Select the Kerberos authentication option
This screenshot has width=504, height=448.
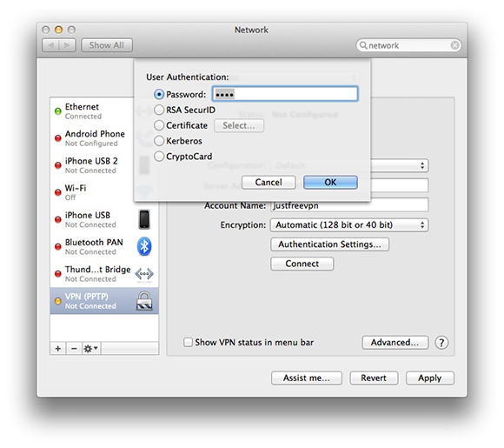[x=159, y=141]
